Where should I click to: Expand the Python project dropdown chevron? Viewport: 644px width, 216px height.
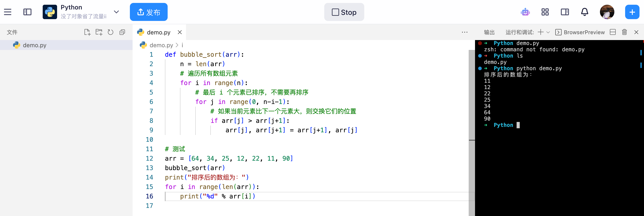click(116, 12)
